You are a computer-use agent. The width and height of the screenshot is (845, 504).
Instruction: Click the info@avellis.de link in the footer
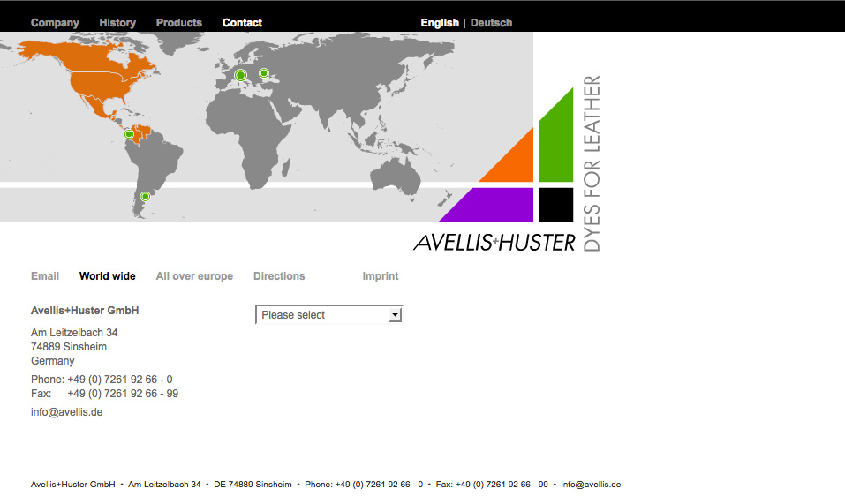point(591,484)
